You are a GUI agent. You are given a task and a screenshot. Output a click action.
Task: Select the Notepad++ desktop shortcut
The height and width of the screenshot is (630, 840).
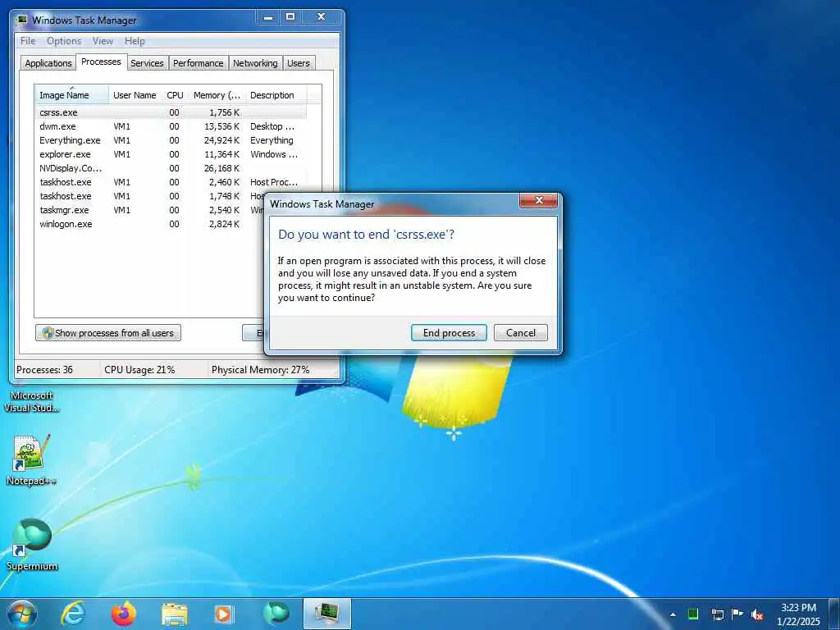tap(31, 460)
